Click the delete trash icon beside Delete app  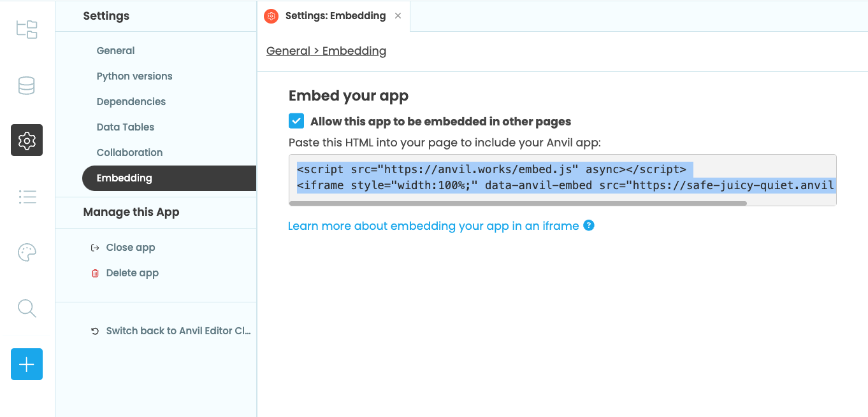(95, 272)
